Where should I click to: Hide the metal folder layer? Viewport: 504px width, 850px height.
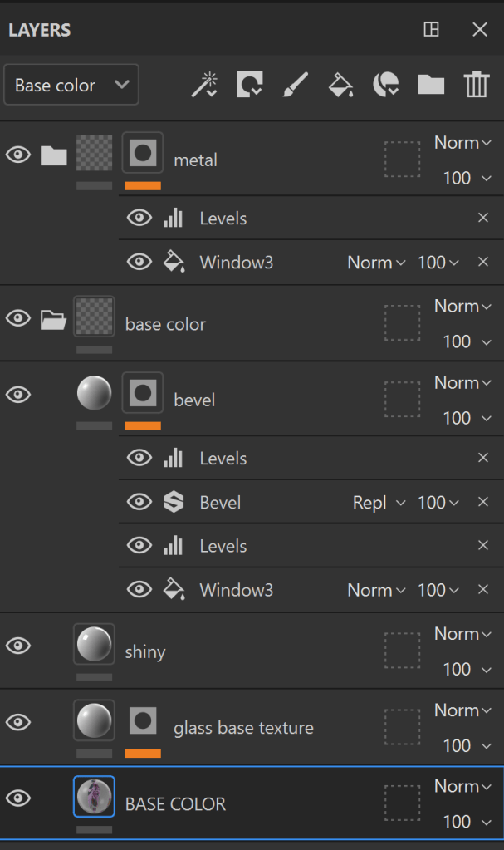tap(18, 155)
